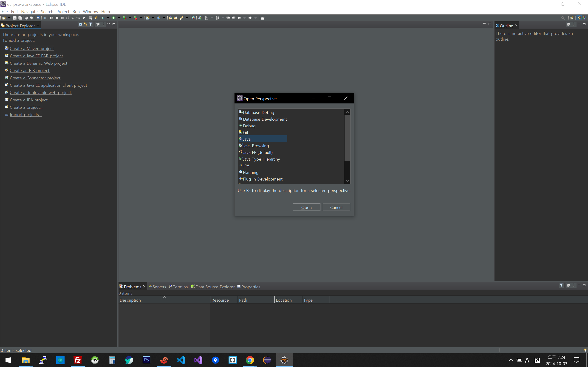The image size is (588, 367).
Task: Click Open Perspective icon at top right
Action: (572, 18)
